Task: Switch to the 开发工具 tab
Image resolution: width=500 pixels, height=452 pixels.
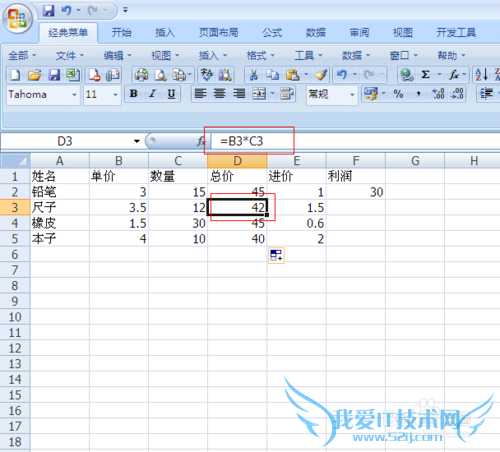Action: [x=456, y=33]
